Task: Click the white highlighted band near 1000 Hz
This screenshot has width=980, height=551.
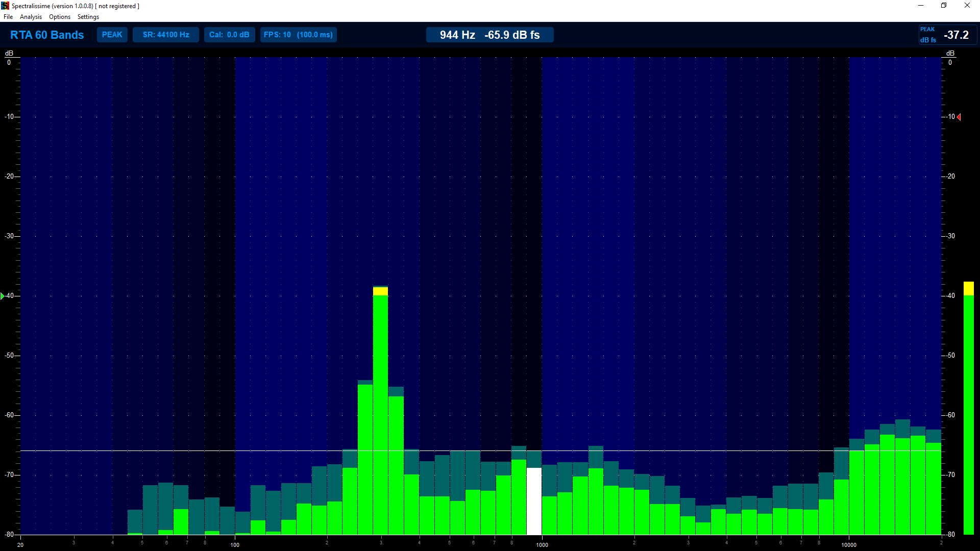Action: (534, 501)
